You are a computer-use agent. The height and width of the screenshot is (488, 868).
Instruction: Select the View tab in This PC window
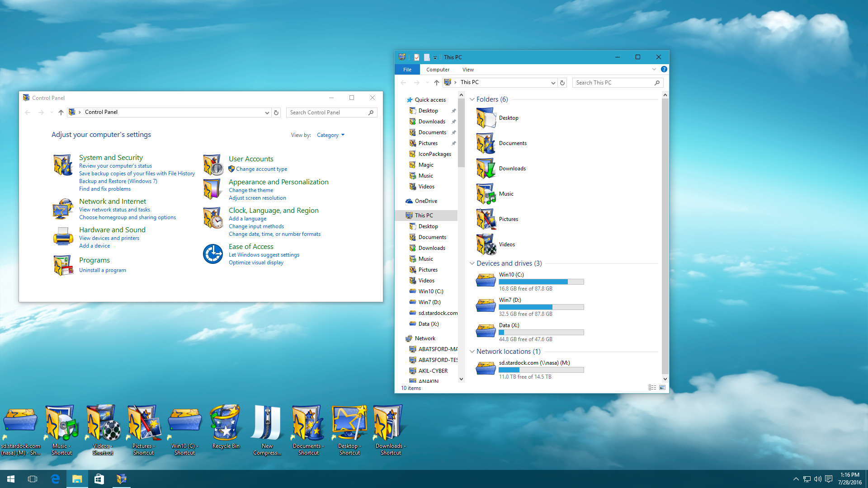coord(468,69)
